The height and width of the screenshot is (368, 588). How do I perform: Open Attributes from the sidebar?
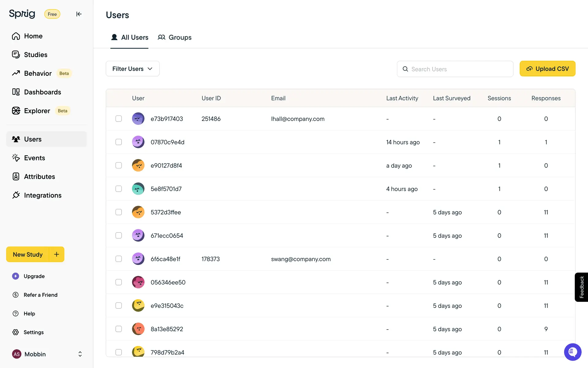tap(39, 177)
